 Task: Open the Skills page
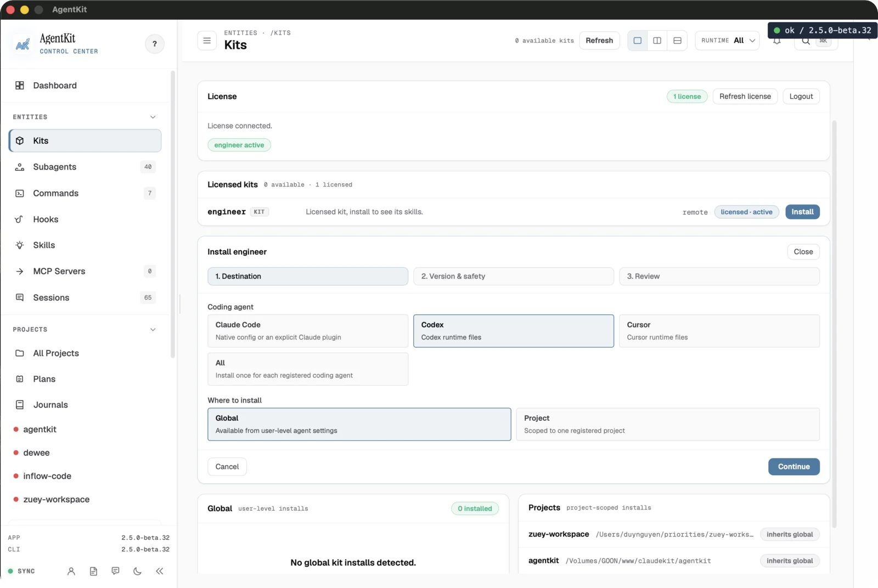coord(85,245)
